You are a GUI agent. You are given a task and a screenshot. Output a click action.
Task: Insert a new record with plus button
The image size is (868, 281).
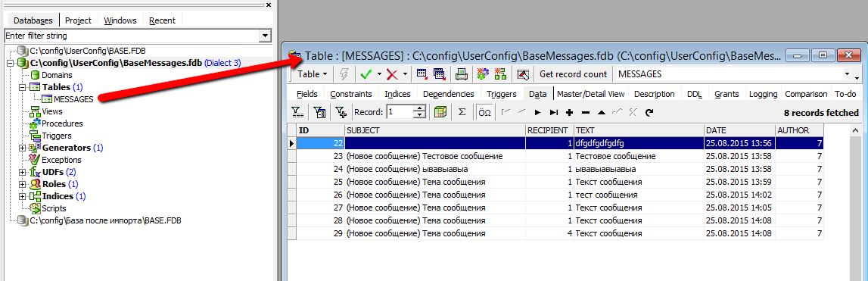[570, 113]
